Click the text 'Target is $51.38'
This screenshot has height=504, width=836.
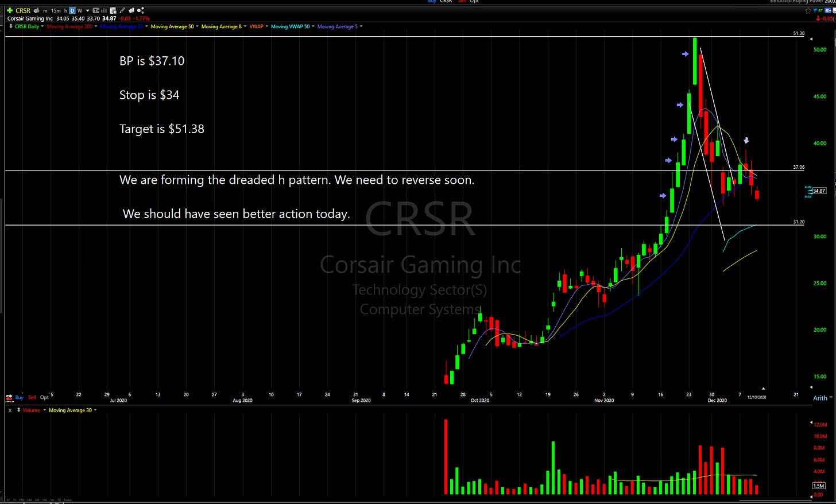(x=161, y=129)
